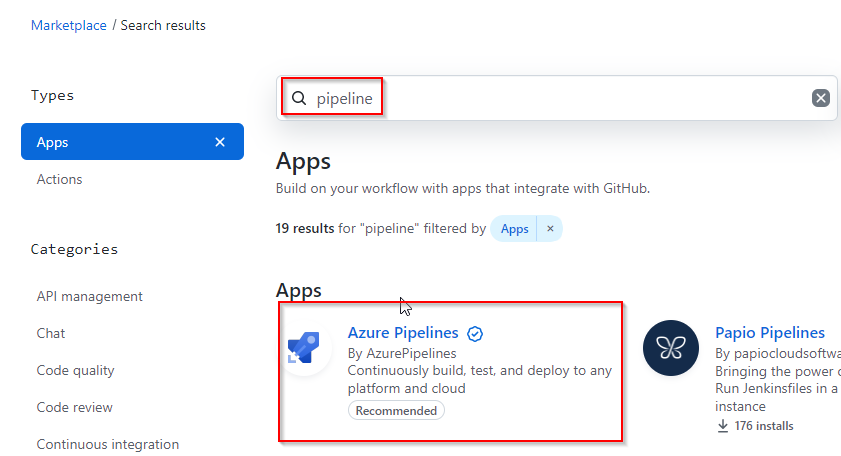Click the search magnifier icon
The image size is (841, 456).
coord(299,98)
